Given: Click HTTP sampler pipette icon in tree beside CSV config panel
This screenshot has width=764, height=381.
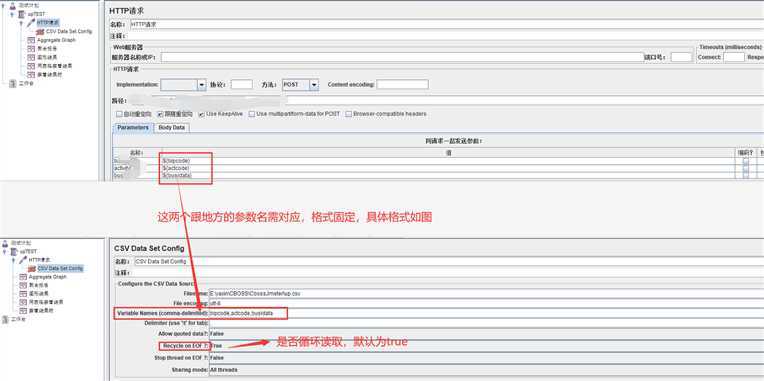Looking at the screenshot, I should point(23,260).
